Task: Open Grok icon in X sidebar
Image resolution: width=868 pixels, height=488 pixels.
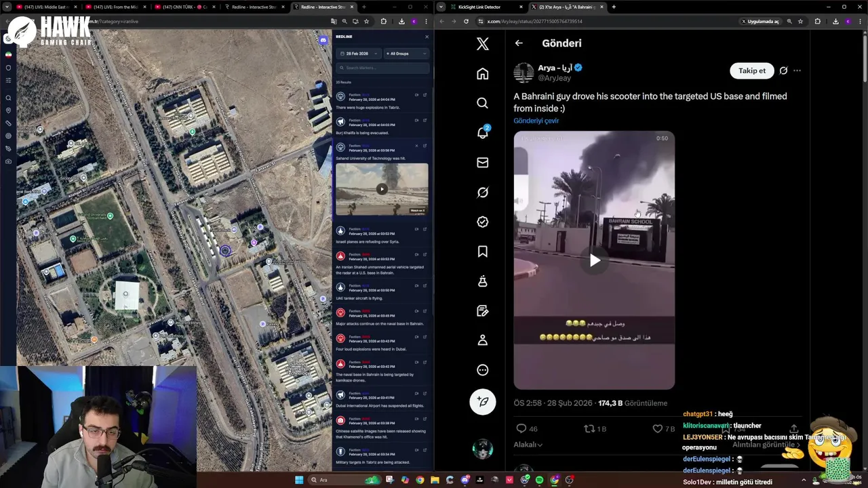Action: point(482,192)
